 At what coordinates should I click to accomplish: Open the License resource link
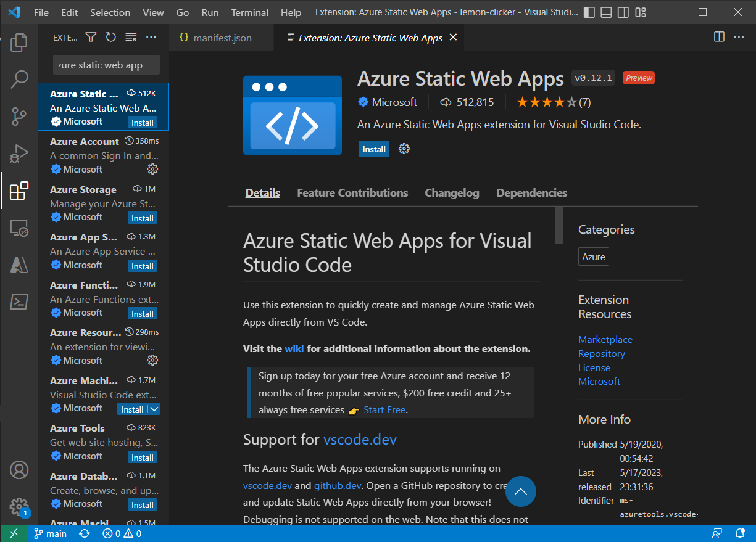tap(594, 368)
